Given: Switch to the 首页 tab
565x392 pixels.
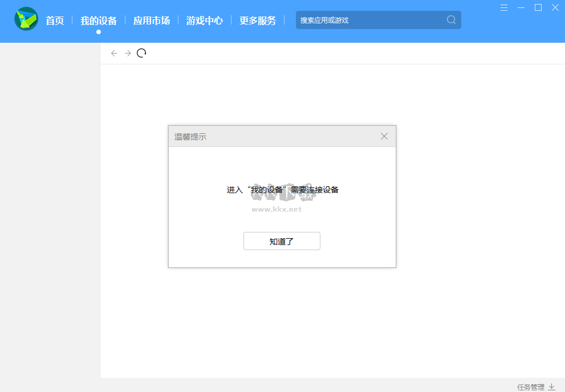Looking at the screenshot, I should click(55, 19).
